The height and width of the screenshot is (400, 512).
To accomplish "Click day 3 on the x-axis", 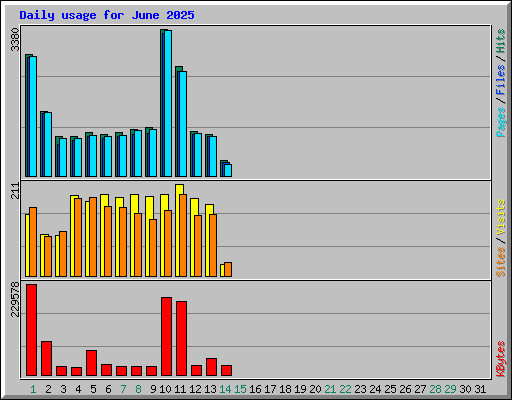I will pyautogui.click(x=63, y=389).
